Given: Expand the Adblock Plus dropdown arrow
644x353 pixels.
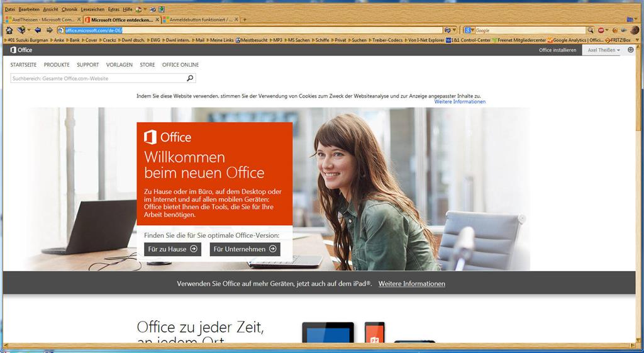Looking at the screenshot, I should tap(607, 30).
